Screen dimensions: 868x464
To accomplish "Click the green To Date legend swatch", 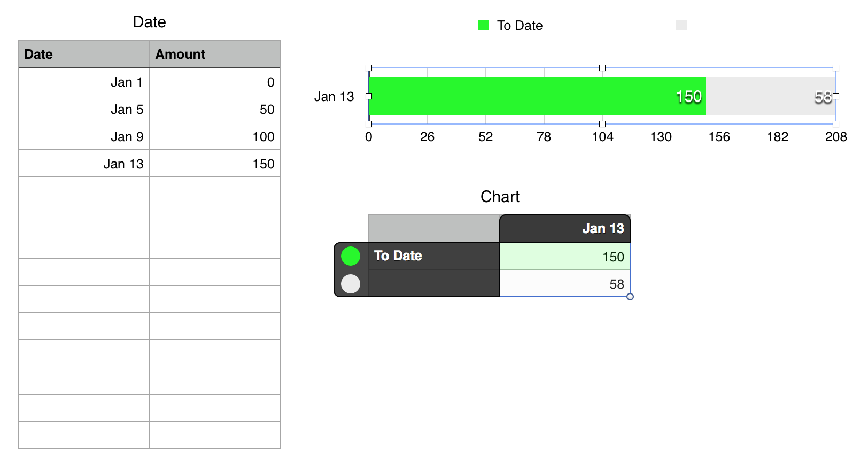I will coord(483,25).
